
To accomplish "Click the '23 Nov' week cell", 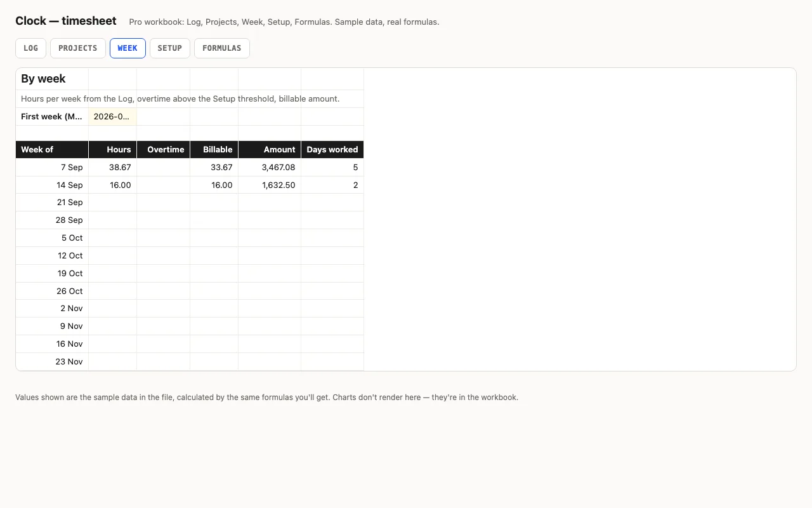I will [x=52, y=362].
